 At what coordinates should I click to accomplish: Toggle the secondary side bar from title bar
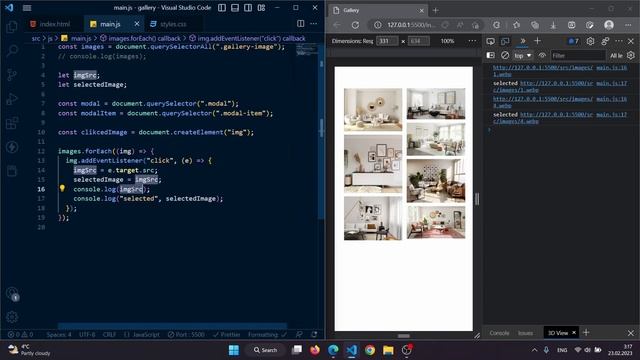click(x=248, y=8)
